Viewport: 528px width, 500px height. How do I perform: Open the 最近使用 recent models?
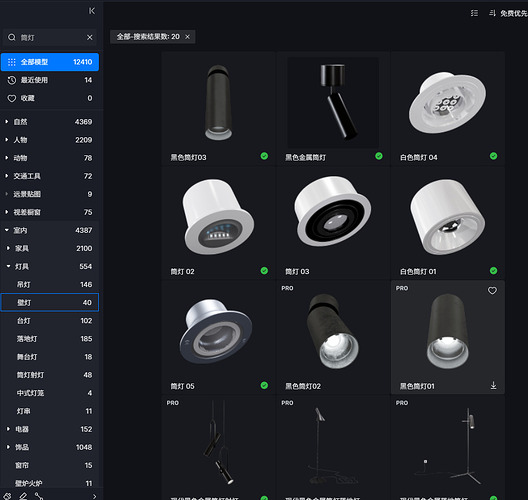(50, 80)
